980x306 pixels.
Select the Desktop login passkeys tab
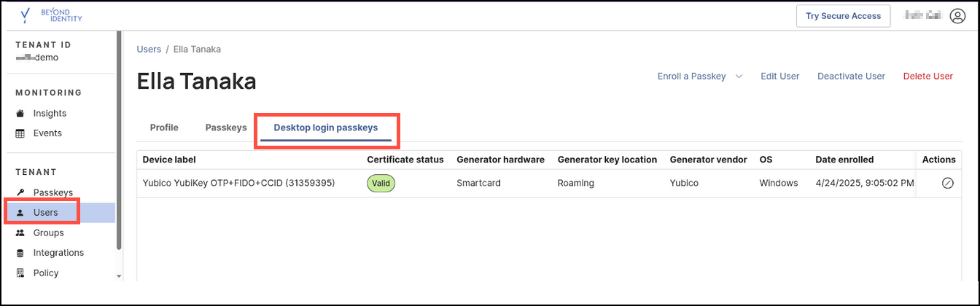pyautogui.click(x=326, y=127)
